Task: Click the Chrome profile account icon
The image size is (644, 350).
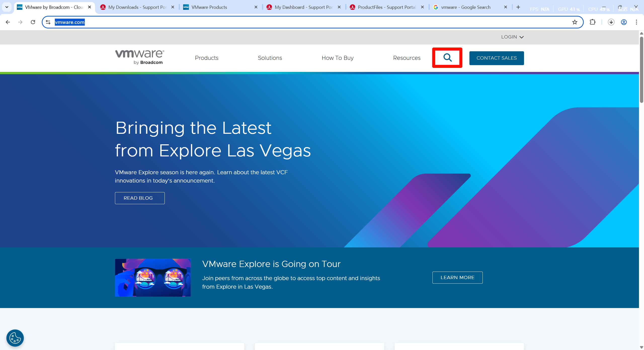Action: 623,22
